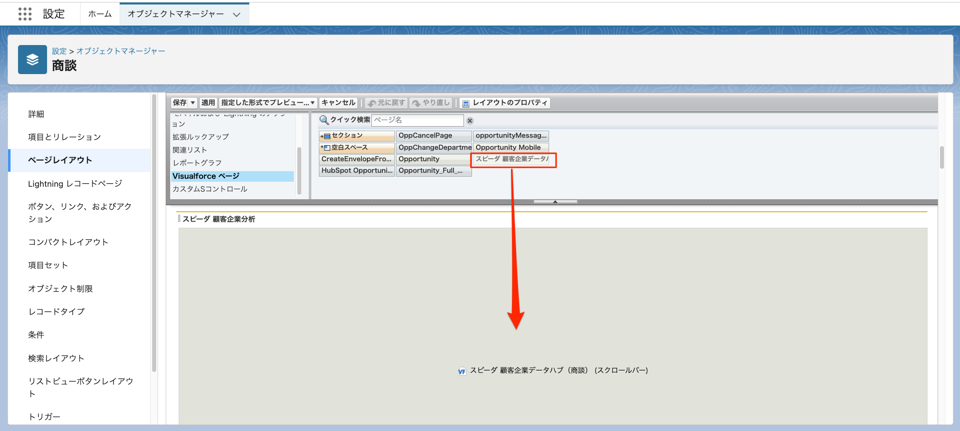
Task: Click the clear quick search icon
Action: pyautogui.click(x=470, y=121)
